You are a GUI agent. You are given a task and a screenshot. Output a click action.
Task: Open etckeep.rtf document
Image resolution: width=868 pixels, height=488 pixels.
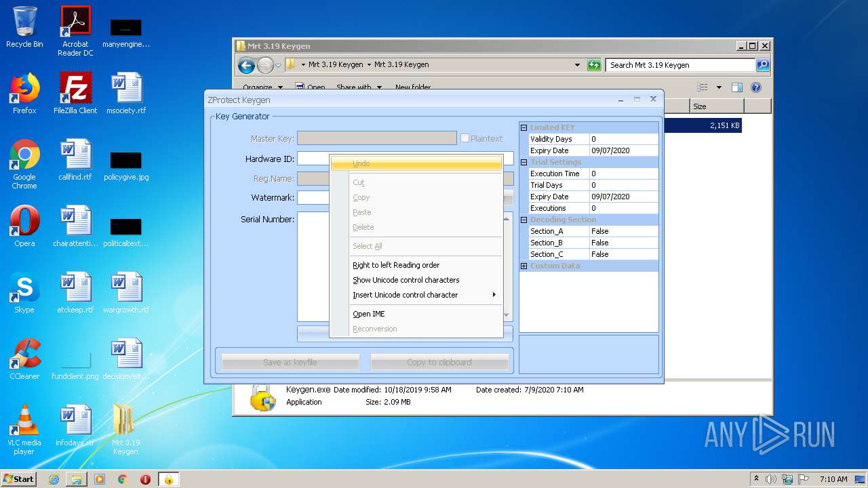coord(75,293)
